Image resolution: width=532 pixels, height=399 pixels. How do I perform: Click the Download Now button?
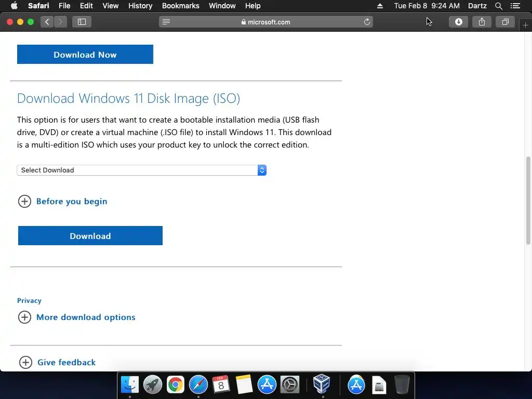[85, 54]
